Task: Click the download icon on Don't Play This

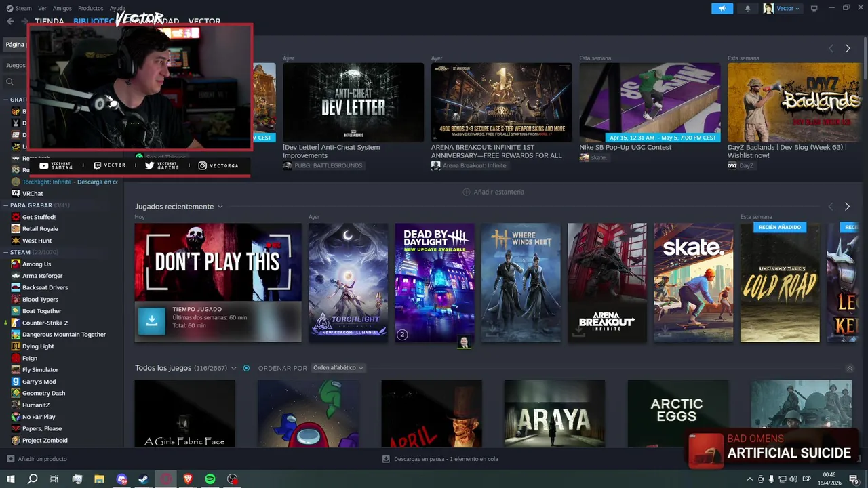Action: point(151,321)
